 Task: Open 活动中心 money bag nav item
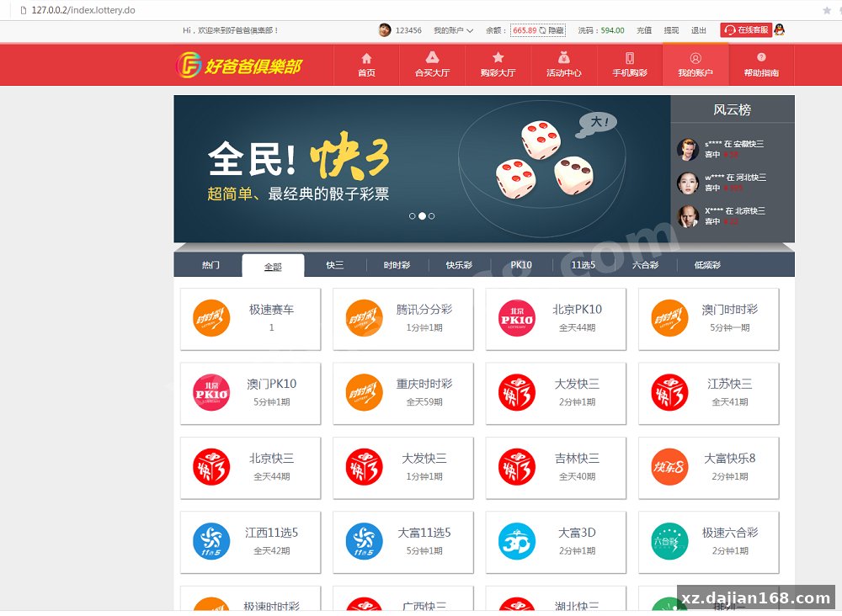tap(564, 65)
